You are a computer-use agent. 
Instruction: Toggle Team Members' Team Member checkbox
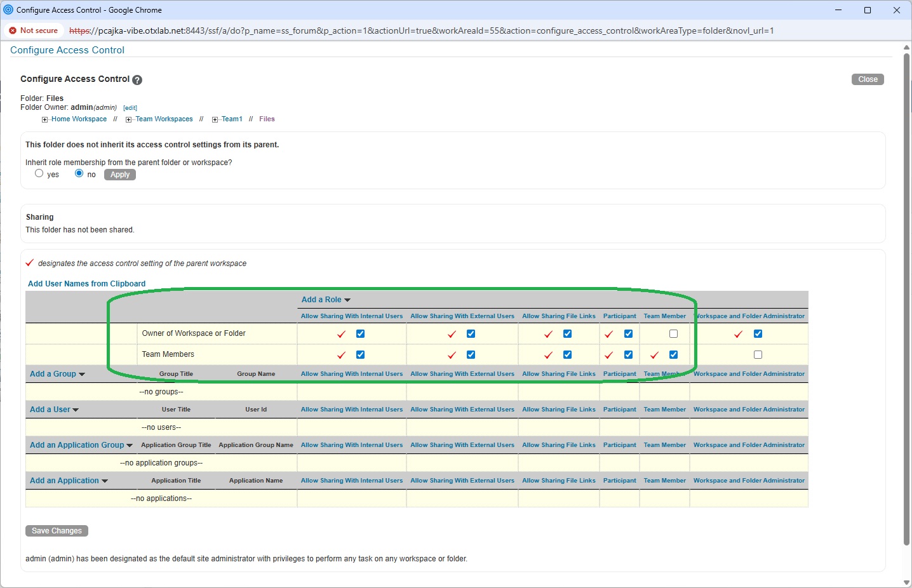[x=673, y=355]
